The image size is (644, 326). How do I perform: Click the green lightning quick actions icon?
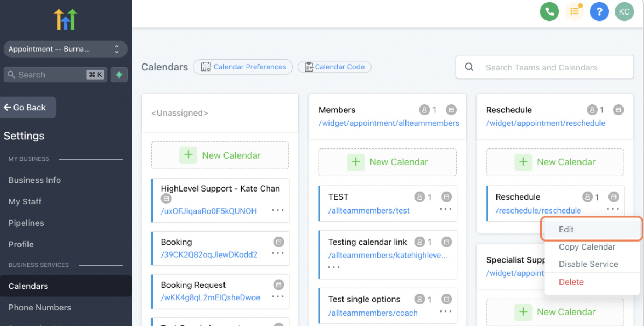119,75
